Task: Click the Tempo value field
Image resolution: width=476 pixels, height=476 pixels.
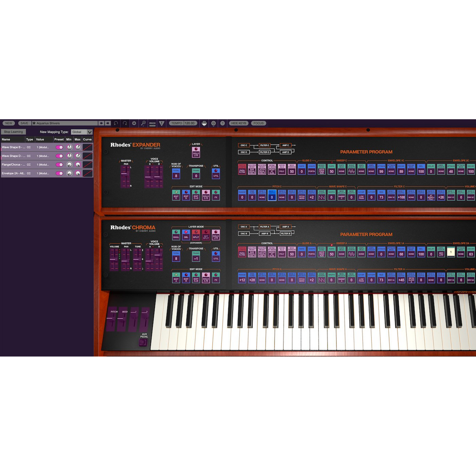Action: [x=190, y=123]
